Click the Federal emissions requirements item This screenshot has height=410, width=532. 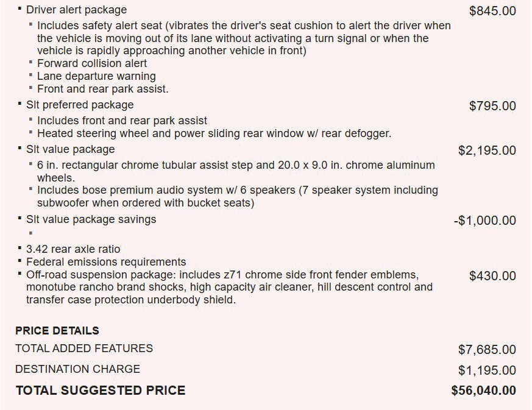pyautogui.click(x=106, y=262)
